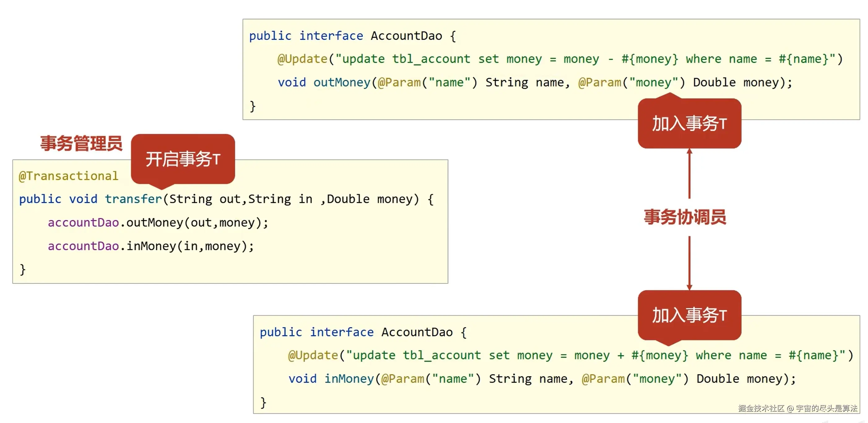The width and height of the screenshot is (868, 423).
Task: Click the bottom @Update annotation
Action: pos(313,355)
